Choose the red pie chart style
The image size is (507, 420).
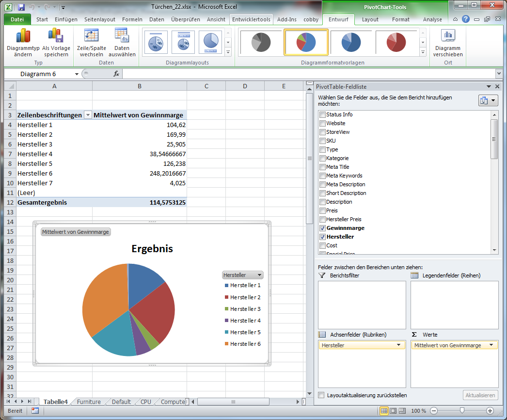[396, 42]
